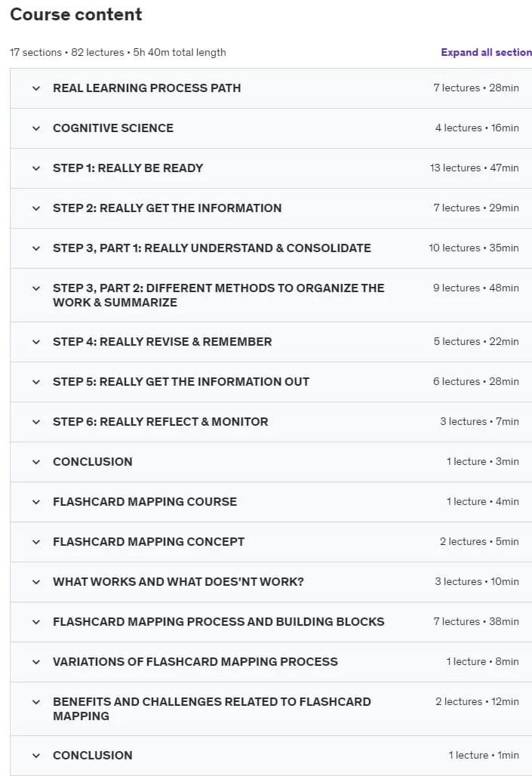Viewport: 532px width, 776px height.
Task: Click the "7 lectures • 38min" label
Action: (476, 621)
